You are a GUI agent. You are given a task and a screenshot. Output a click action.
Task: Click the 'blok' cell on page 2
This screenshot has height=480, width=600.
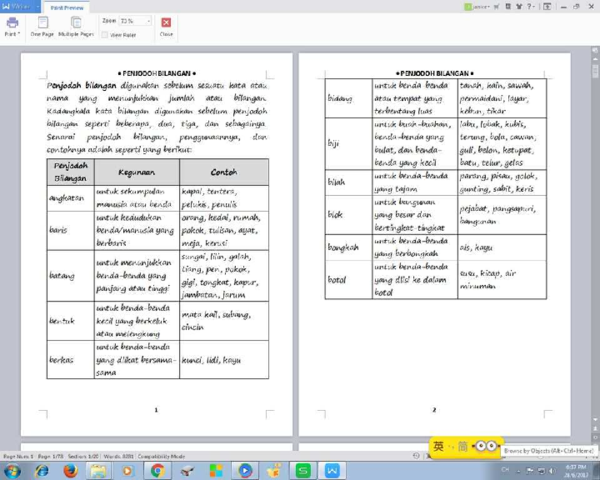(348, 215)
